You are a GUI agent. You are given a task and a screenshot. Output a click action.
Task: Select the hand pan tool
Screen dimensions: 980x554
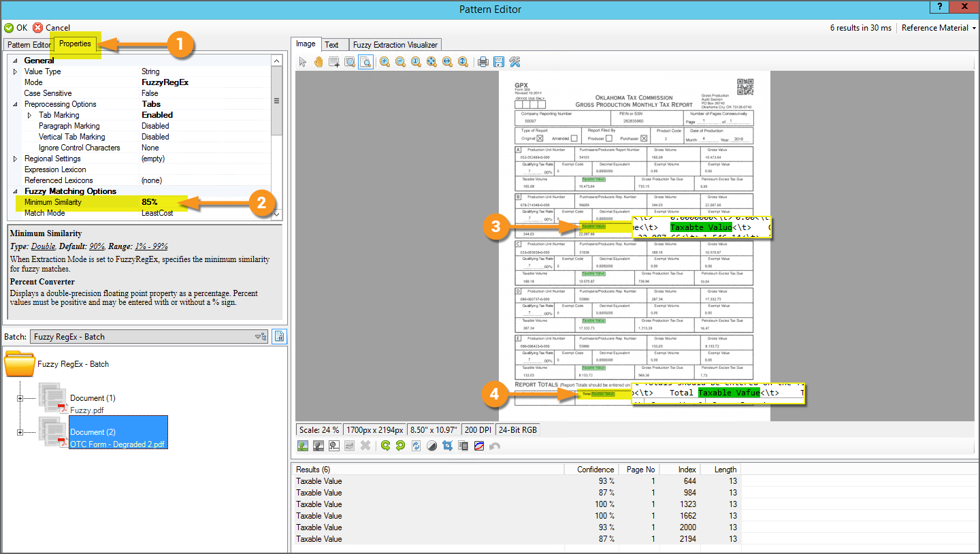click(318, 62)
